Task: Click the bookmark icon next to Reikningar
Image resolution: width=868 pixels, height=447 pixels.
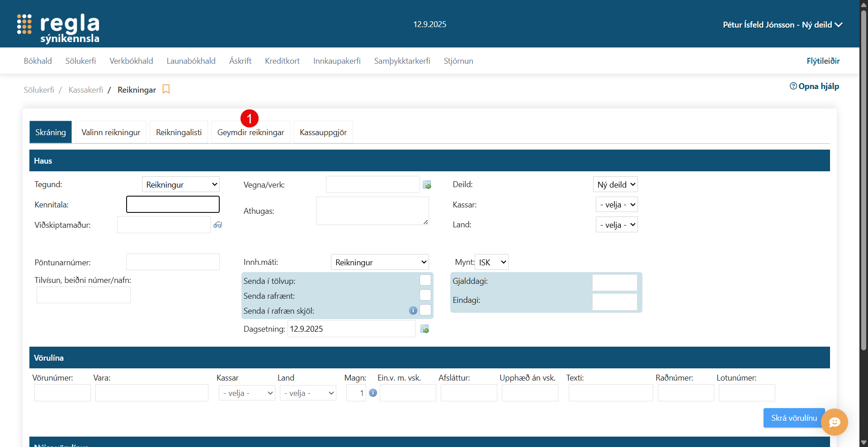Action: pos(166,89)
